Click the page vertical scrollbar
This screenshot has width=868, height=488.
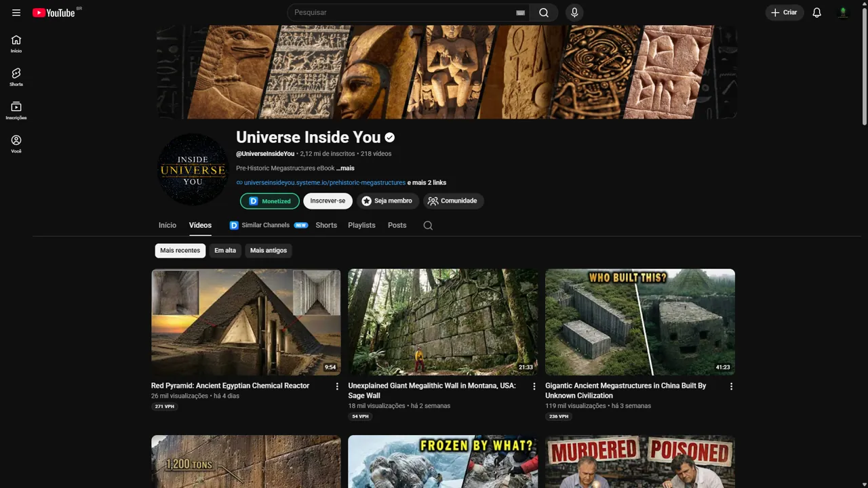[864, 66]
